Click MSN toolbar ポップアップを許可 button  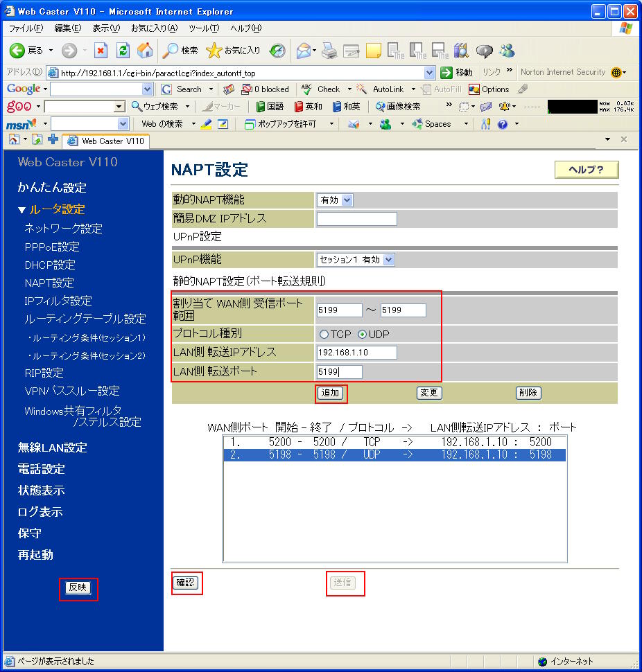tap(280, 124)
